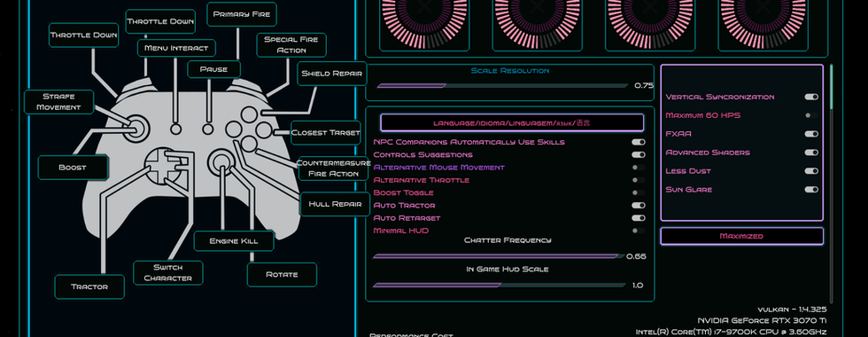Image resolution: width=868 pixels, height=337 pixels.
Task: Disable Controls Suggestions switch
Action: tap(639, 154)
